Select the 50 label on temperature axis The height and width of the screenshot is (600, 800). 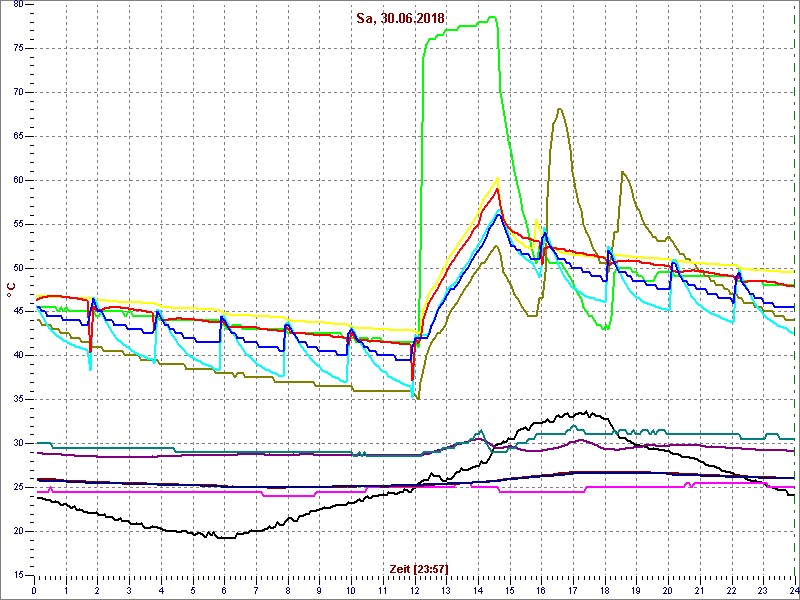pyautogui.click(x=17, y=268)
